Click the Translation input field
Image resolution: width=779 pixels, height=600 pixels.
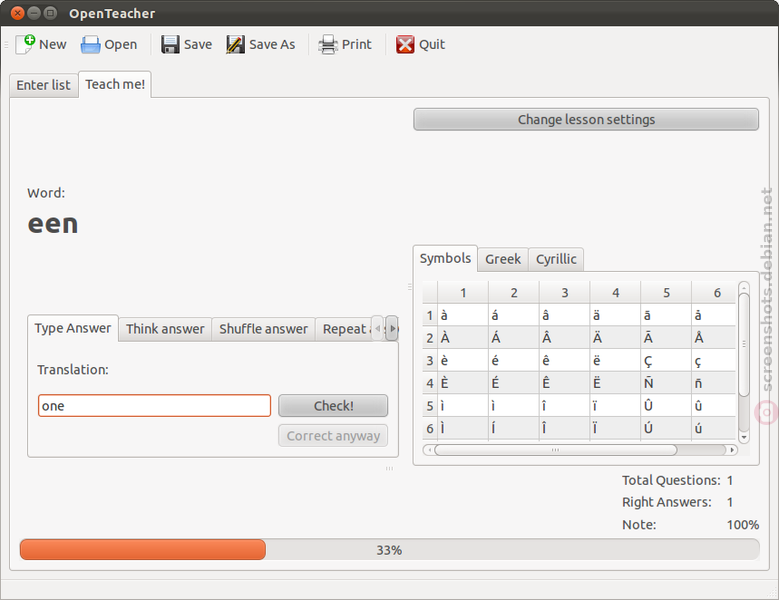155,406
